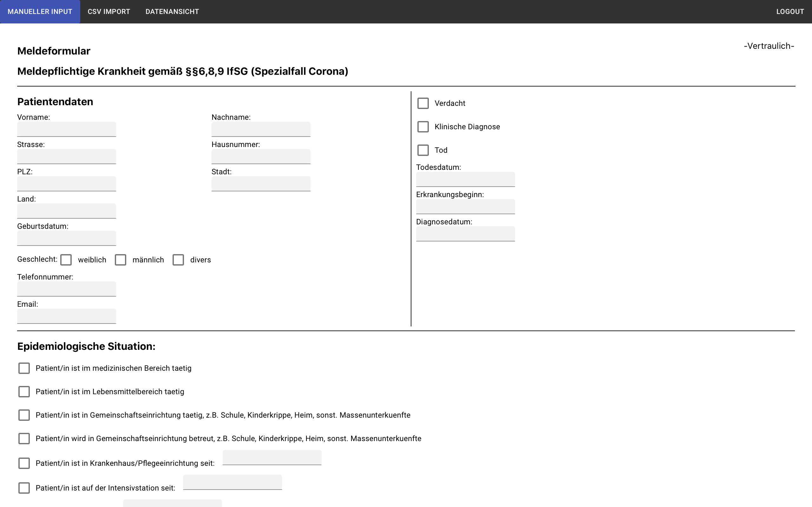812x507 pixels.
Task: Select the Email input field
Action: [x=66, y=316]
